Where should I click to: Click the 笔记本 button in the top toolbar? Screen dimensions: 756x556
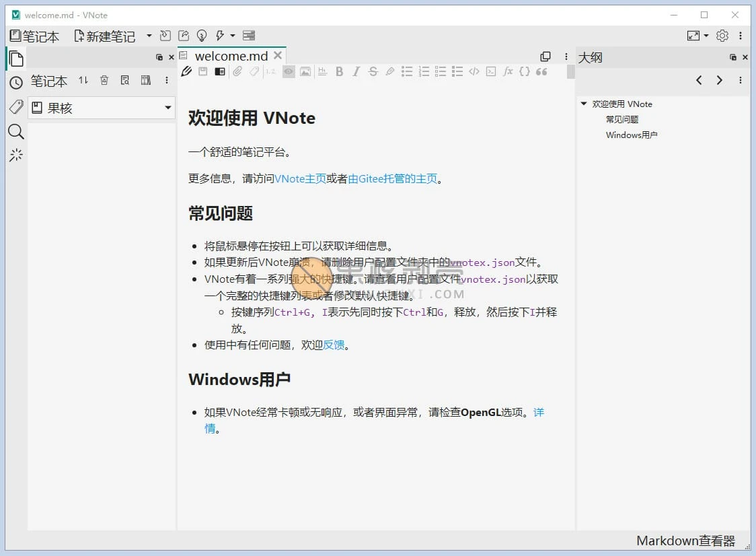(x=35, y=36)
